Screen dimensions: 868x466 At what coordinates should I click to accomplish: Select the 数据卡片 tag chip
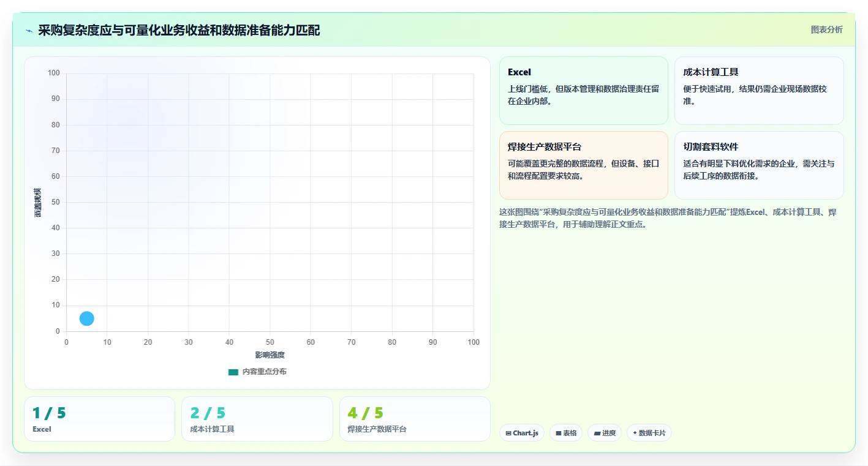[649, 433]
